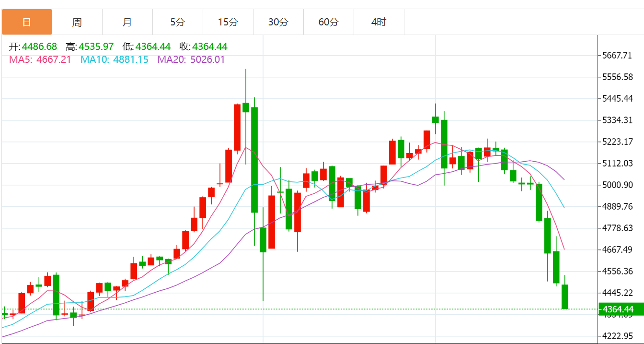644x344 pixels.
Task: Open the 月 monthly timeframe tab
Action: pyautogui.click(x=127, y=22)
